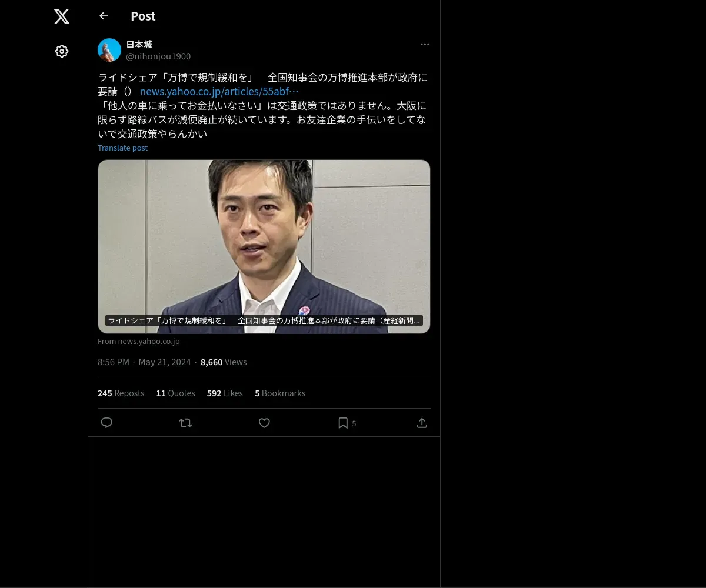View the 245 Reposts list

[x=121, y=393]
